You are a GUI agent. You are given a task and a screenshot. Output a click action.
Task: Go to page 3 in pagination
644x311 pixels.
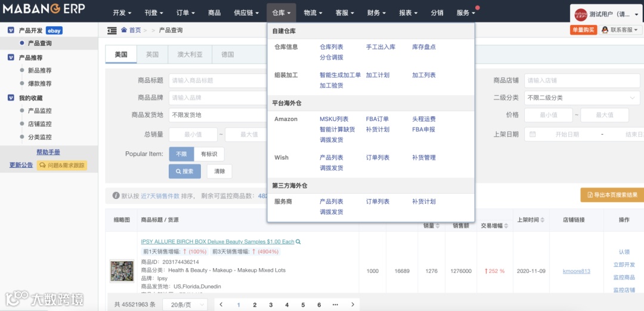271,305
